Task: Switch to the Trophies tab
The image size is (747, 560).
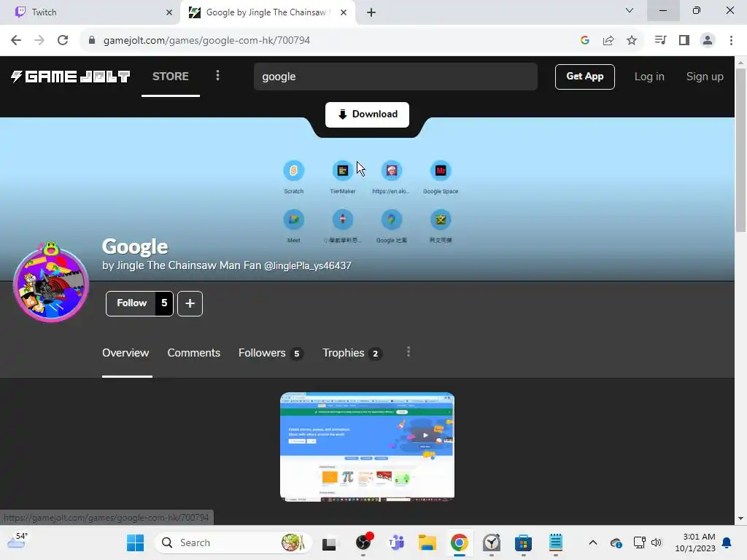Action: (352, 353)
